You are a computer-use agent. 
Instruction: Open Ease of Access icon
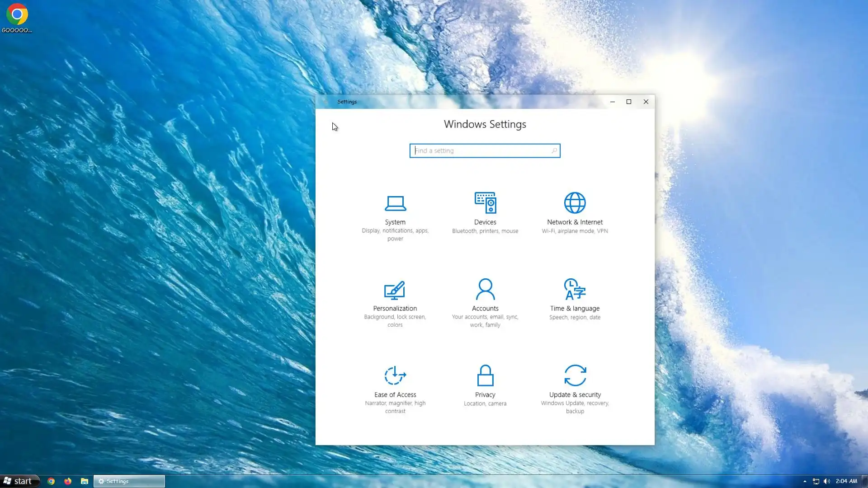[395, 375]
